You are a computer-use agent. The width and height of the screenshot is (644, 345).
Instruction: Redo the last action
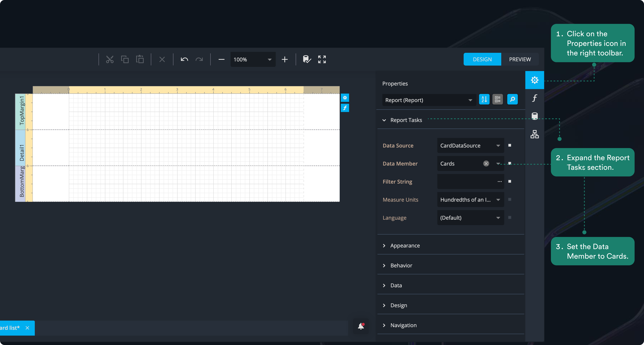point(199,59)
